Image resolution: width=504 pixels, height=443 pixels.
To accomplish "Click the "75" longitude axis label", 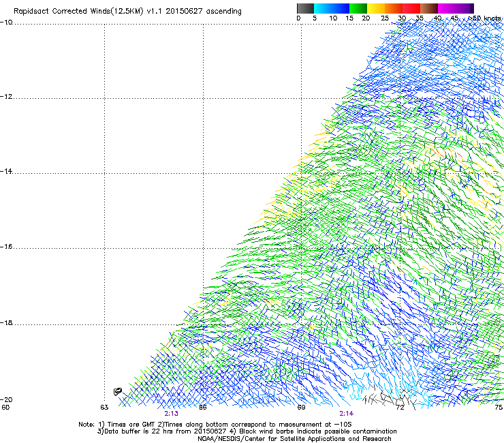I will [499, 408].
